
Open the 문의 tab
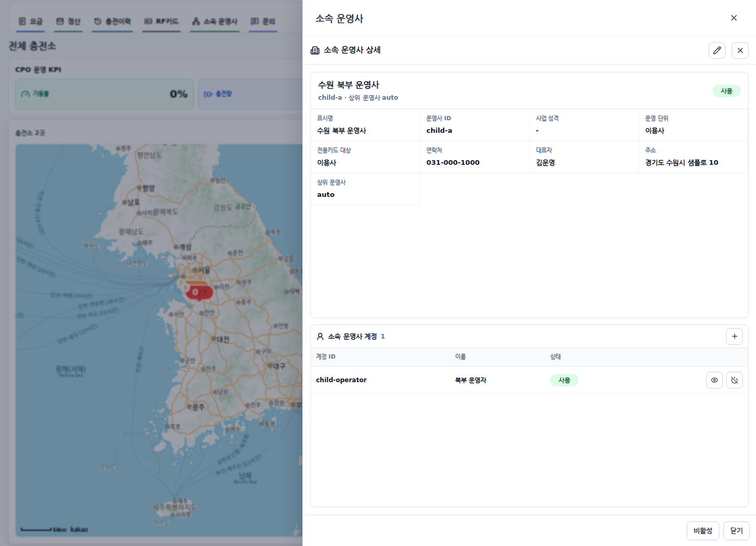point(263,22)
